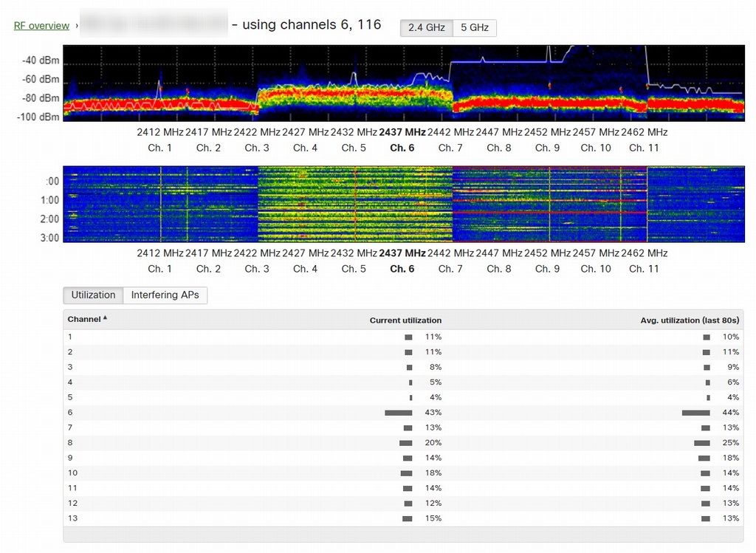The width and height of the screenshot is (756, 553).
Task: Sort by Avg. utilization (last 80s) header
Action: (x=690, y=320)
